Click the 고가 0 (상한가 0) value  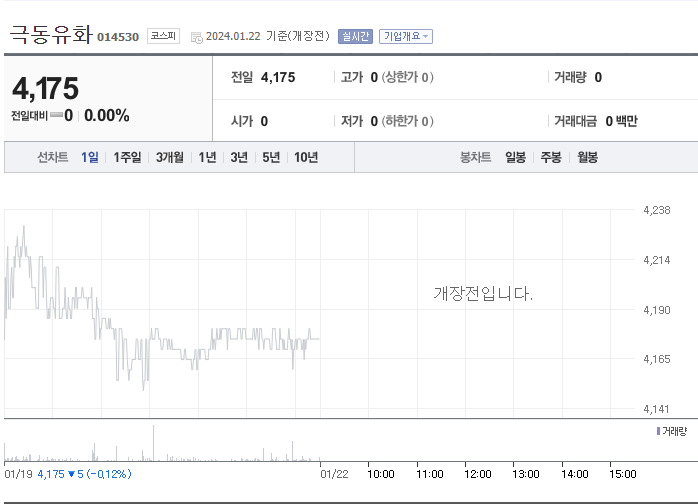[387, 77]
